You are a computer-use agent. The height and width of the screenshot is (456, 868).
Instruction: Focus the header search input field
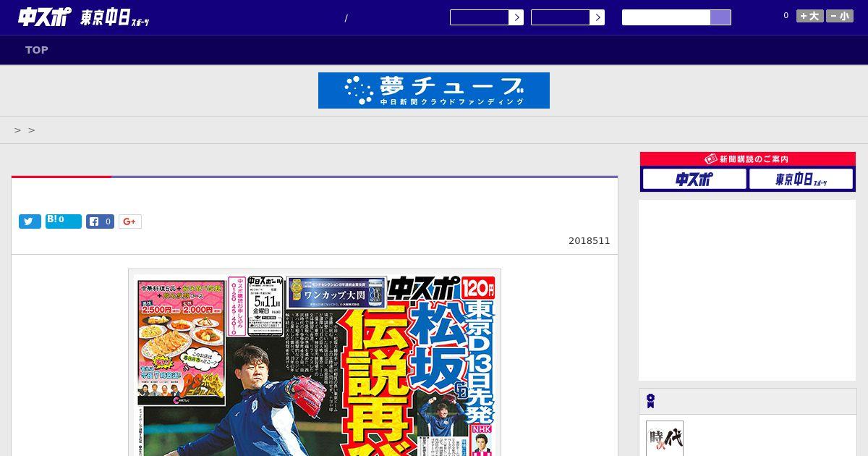click(666, 17)
